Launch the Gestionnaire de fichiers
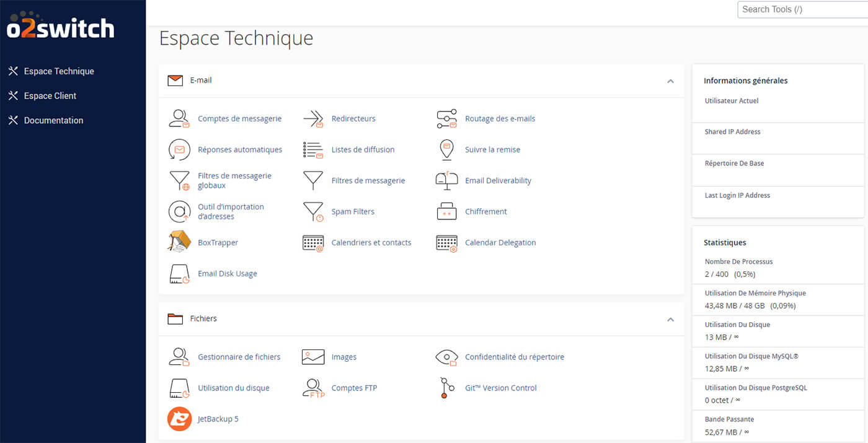The width and height of the screenshot is (868, 443). pos(238,356)
